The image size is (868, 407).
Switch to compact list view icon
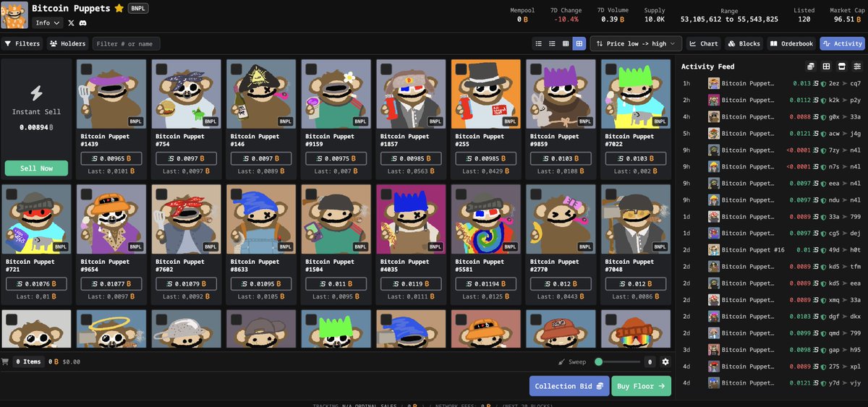[538, 43]
